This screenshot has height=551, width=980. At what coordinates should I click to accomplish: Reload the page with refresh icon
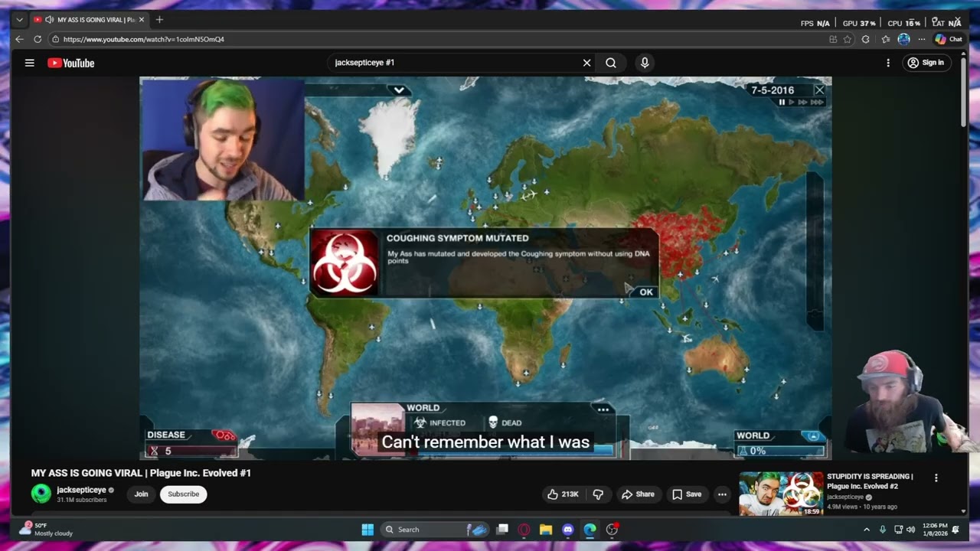tap(38, 39)
